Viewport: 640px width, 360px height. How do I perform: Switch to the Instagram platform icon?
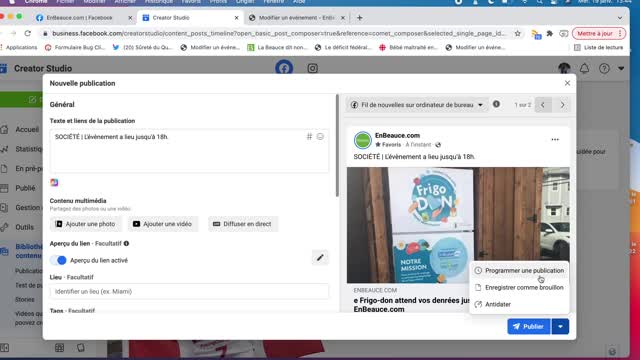coord(312,68)
